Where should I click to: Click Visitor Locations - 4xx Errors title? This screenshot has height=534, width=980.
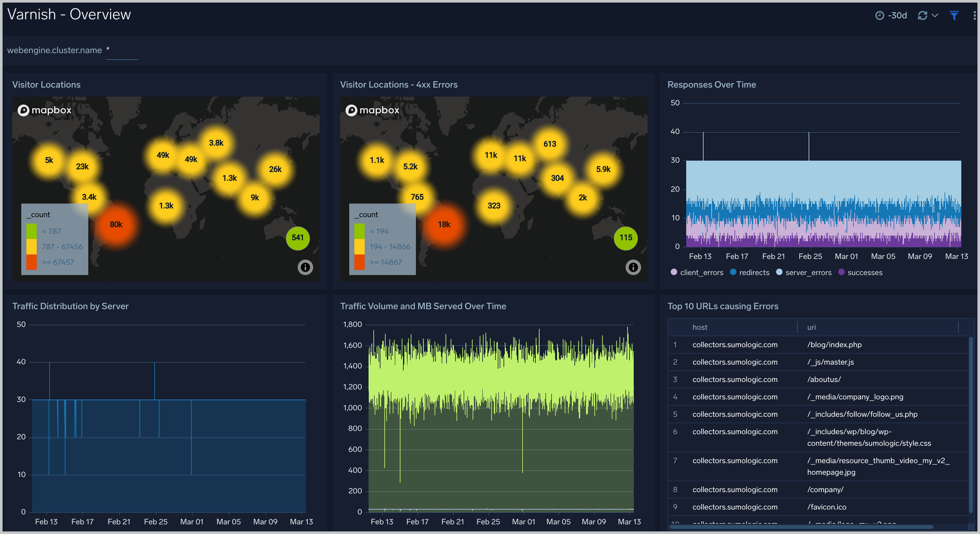tap(399, 85)
